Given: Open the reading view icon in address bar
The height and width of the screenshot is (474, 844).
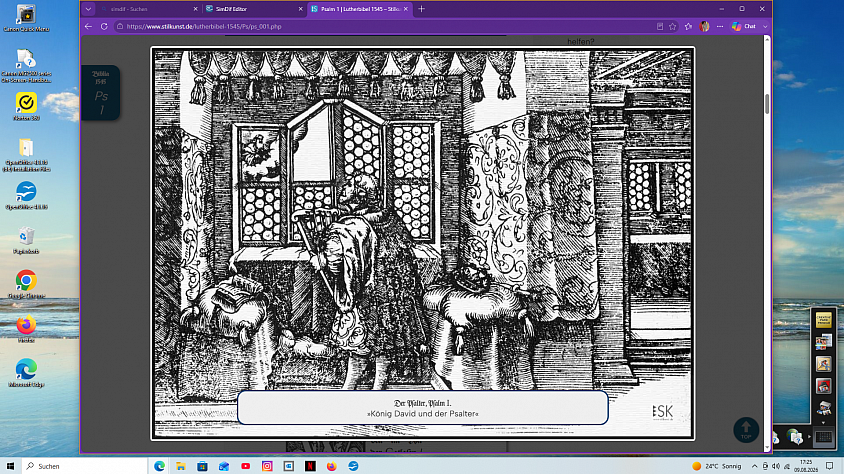Looking at the screenshot, I should pyautogui.click(x=660, y=26).
